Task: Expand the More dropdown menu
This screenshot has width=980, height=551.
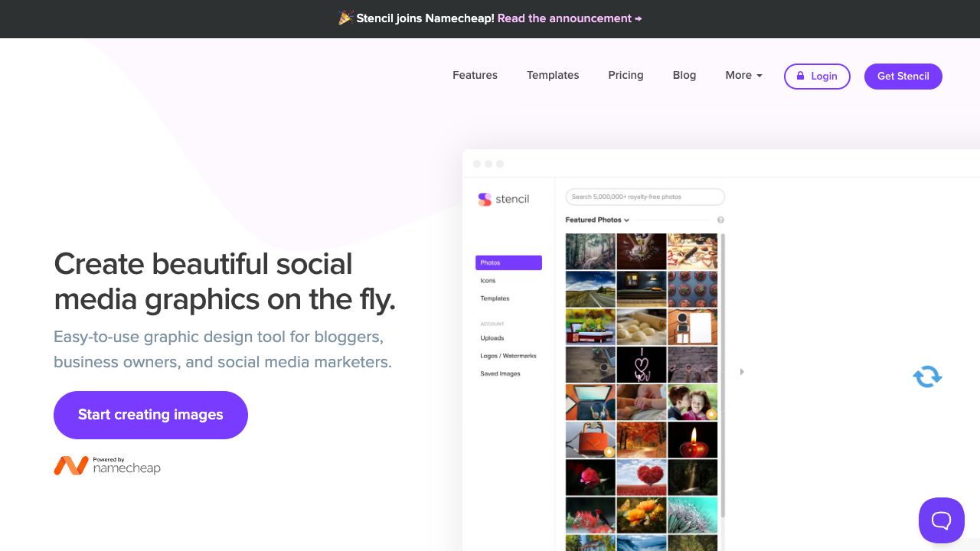Action: (743, 75)
